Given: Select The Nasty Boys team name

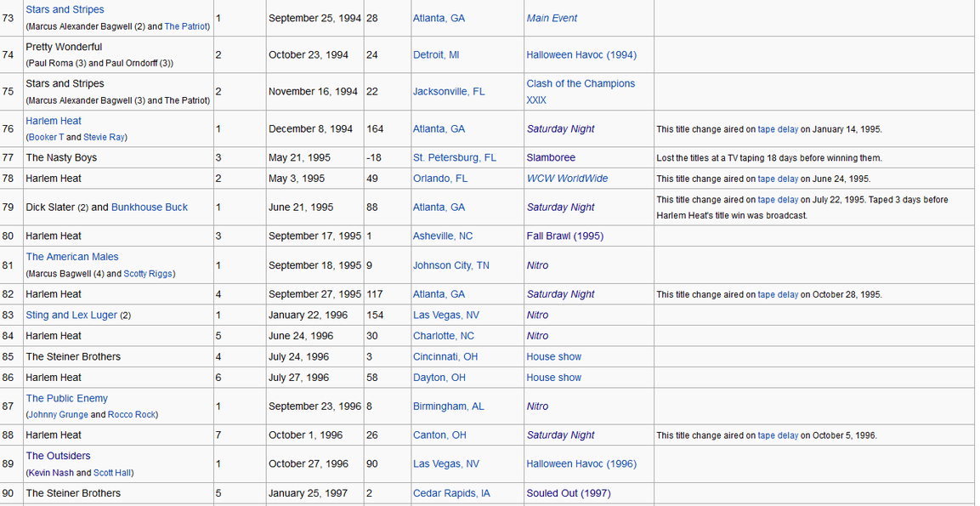Looking at the screenshot, I should pyautogui.click(x=61, y=157).
